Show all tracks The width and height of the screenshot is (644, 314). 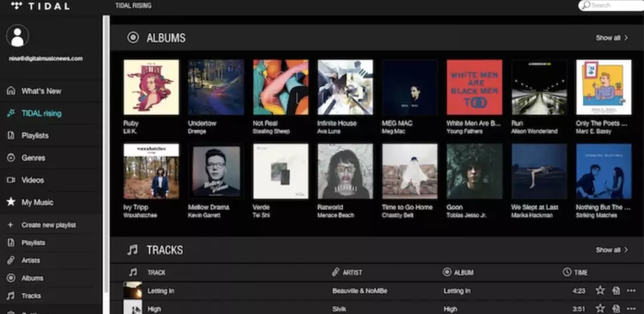pyautogui.click(x=612, y=250)
